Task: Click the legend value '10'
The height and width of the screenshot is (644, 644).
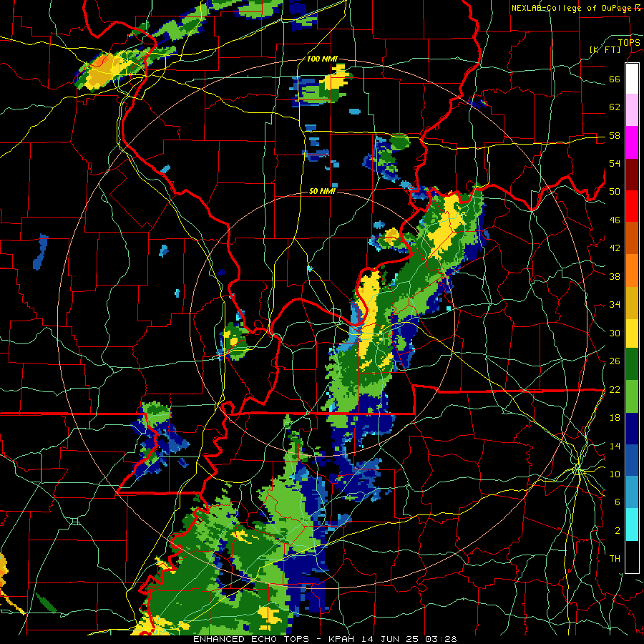Action: [x=615, y=474]
